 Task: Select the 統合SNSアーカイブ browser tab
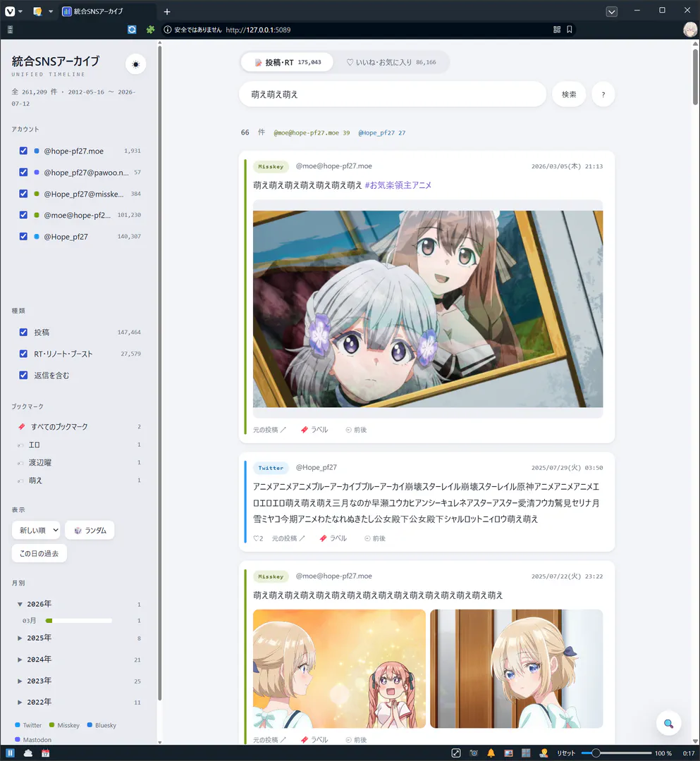(108, 11)
